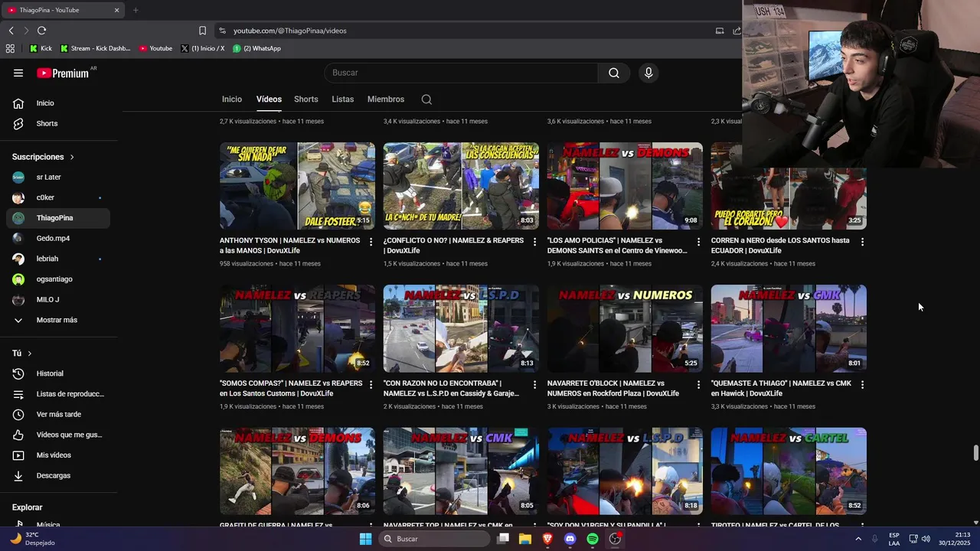Switch to the Listas channel tab
This screenshot has width=980, height=551.
pyautogui.click(x=343, y=99)
